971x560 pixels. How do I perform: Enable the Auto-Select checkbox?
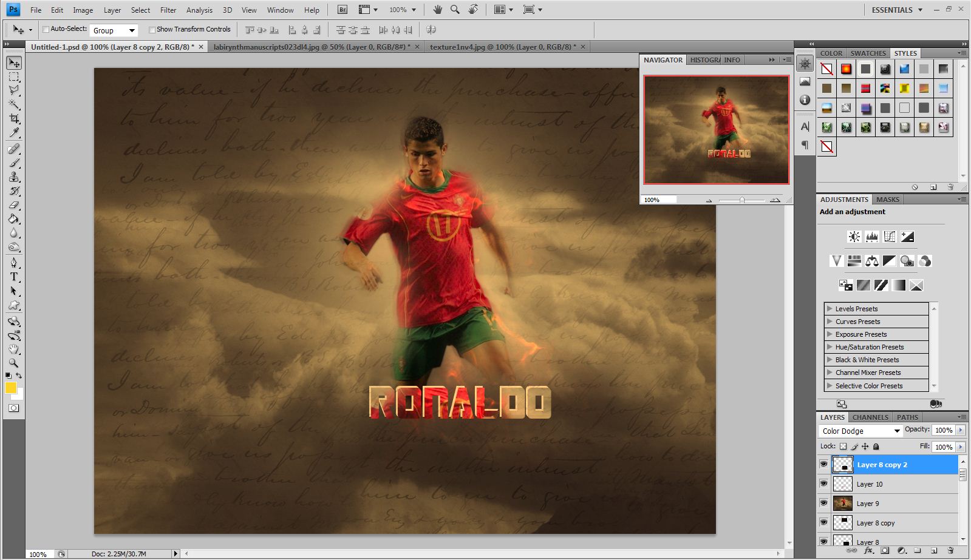pos(46,29)
